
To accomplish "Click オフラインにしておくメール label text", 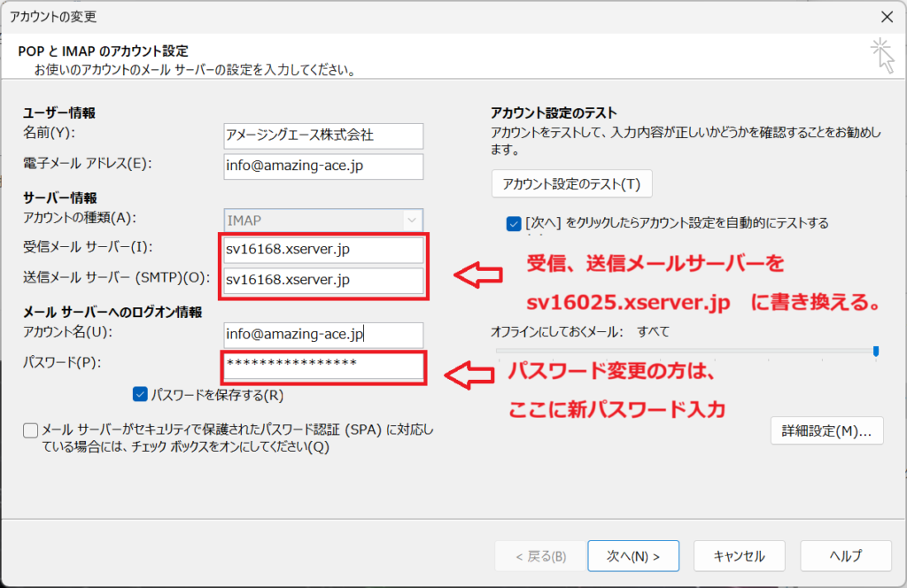I will [x=557, y=332].
